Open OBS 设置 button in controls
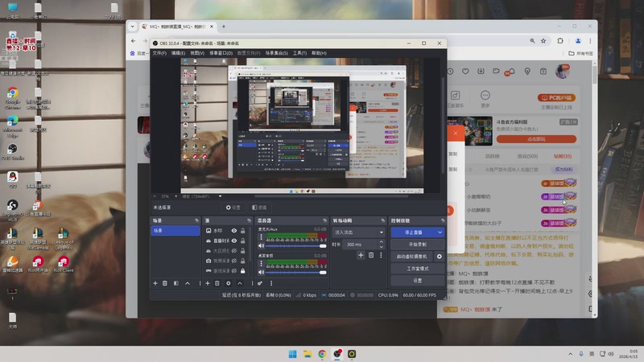The height and width of the screenshot is (362, 644). click(x=417, y=281)
